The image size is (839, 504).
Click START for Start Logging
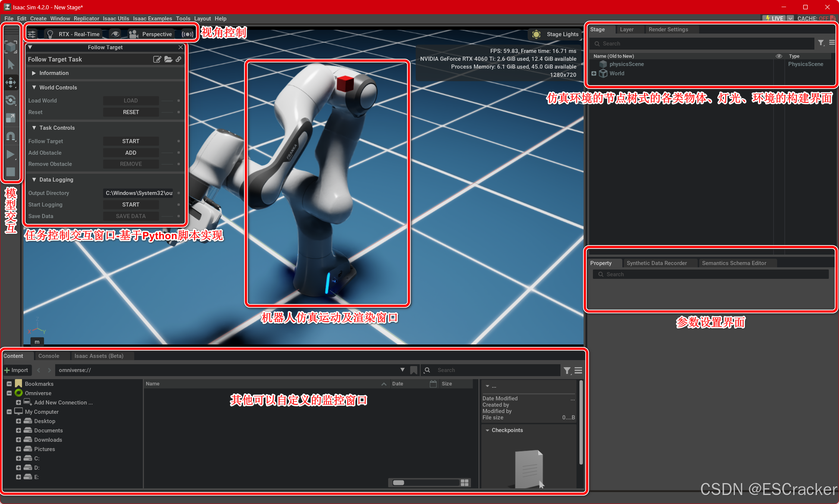131,205
